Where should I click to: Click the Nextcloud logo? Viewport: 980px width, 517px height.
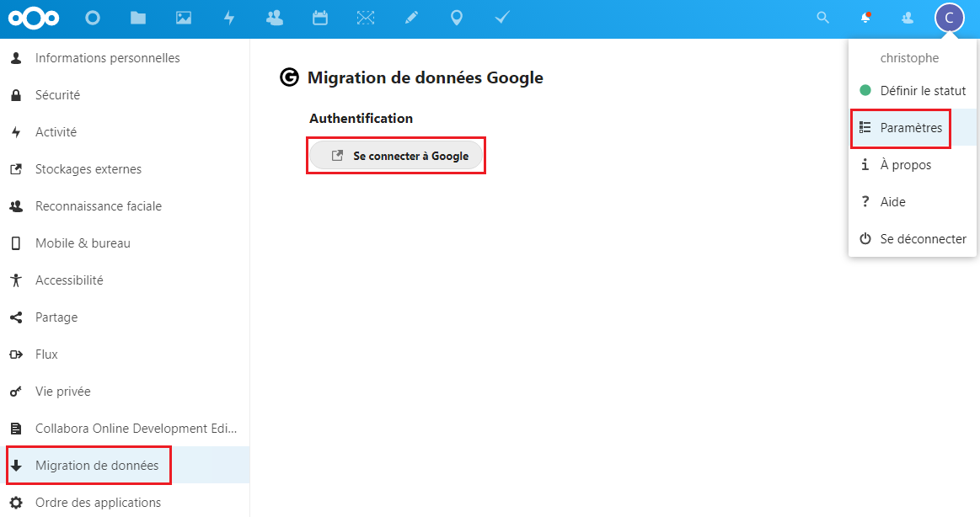pos(34,17)
